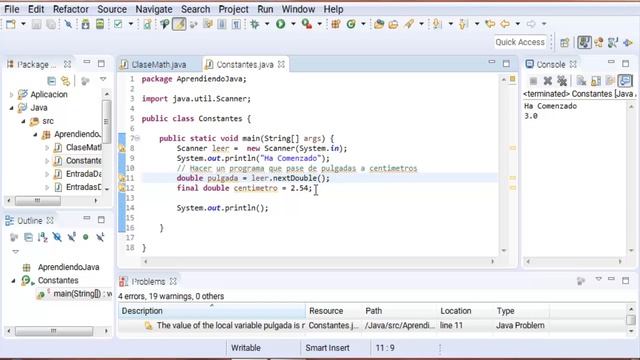Click the Location column header

(x=465, y=311)
